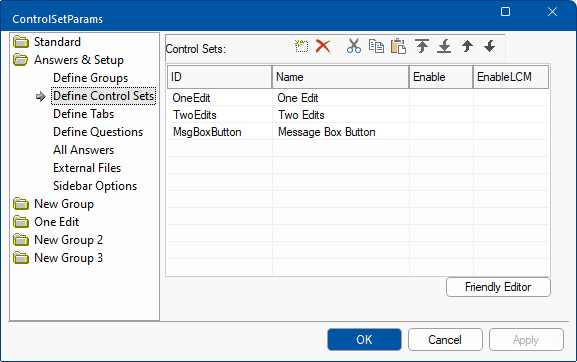
Task: Click the Standard folder icon
Action: tap(21, 42)
